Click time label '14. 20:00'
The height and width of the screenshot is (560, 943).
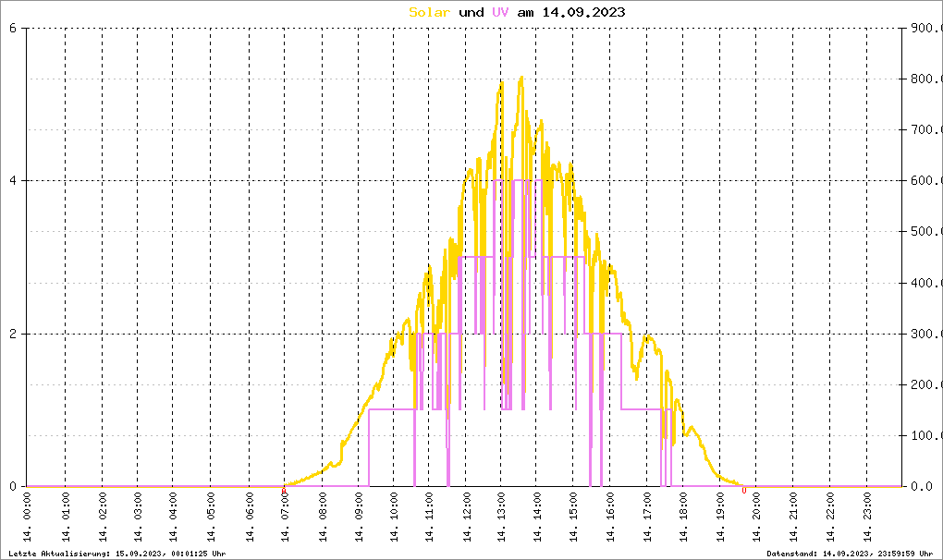(x=756, y=517)
